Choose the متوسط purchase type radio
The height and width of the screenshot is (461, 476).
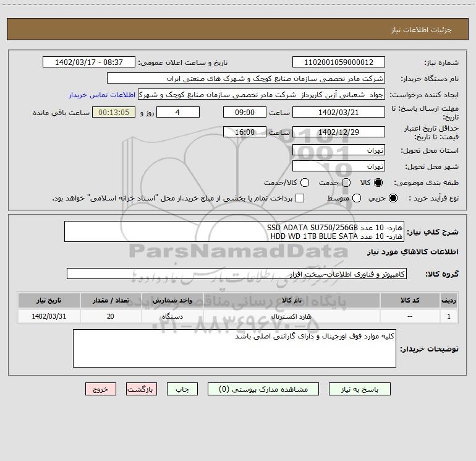pos(357,198)
